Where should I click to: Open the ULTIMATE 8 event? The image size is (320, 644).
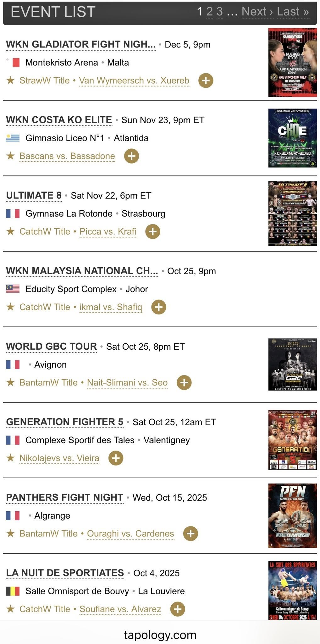[34, 195]
